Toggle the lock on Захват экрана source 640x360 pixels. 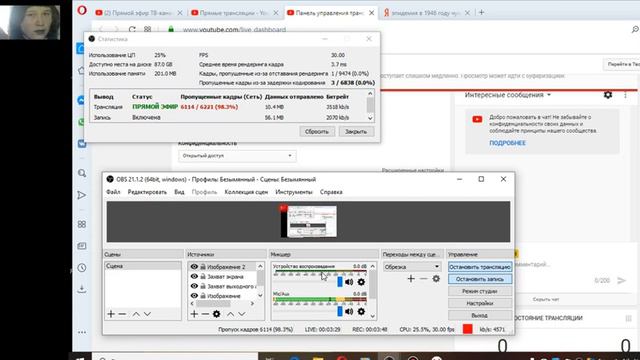click(x=203, y=276)
